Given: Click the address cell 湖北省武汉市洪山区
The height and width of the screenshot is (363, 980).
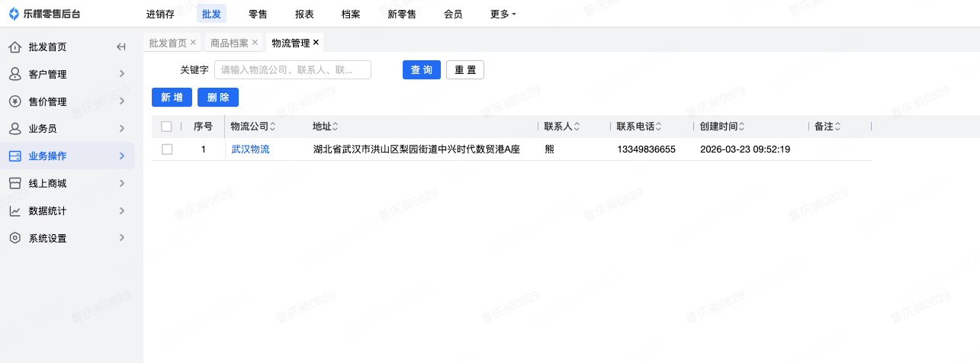Looking at the screenshot, I should tap(416, 149).
